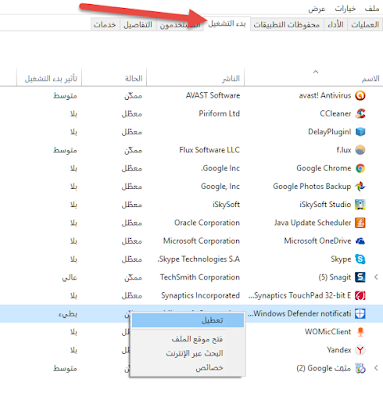The height and width of the screenshot is (400, 383).
Task: Choose البحث عبر الإنترنت in context menu
Action: (x=195, y=353)
